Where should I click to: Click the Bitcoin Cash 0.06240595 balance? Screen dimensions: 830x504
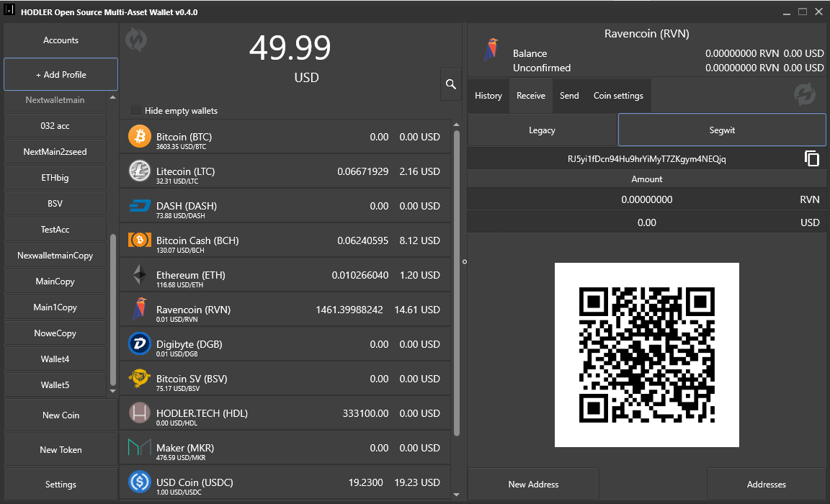point(362,240)
